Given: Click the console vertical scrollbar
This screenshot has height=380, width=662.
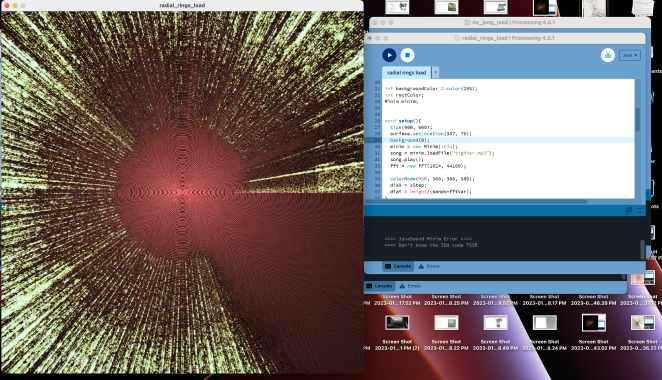Looking at the screenshot, I should [x=643, y=249].
